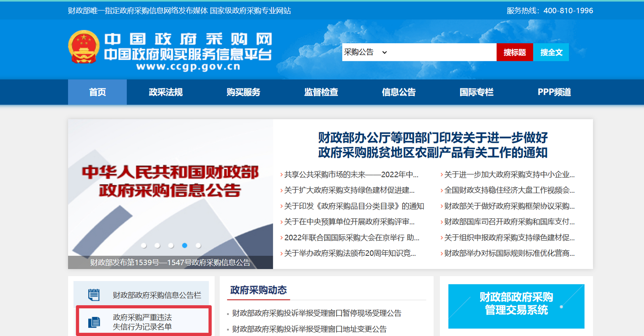Image resolution: width=644 pixels, height=336 pixels.
Task: Click the 中国政府采购网 site title
Action: [188, 39]
